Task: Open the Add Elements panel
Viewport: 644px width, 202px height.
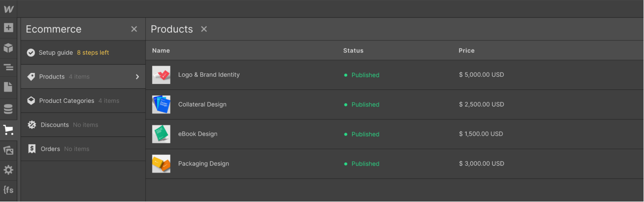Action: click(8, 28)
